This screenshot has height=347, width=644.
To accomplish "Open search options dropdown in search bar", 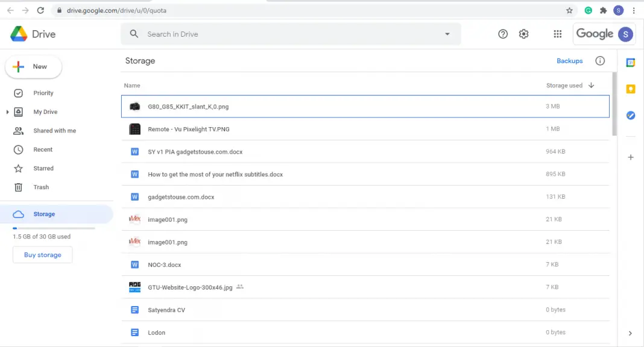I will pos(447,34).
